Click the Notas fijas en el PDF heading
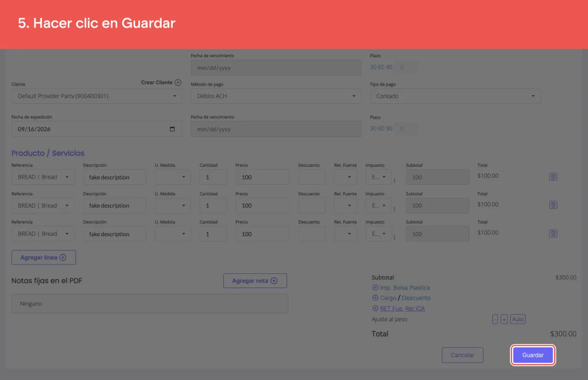The image size is (588, 380). coord(47,281)
